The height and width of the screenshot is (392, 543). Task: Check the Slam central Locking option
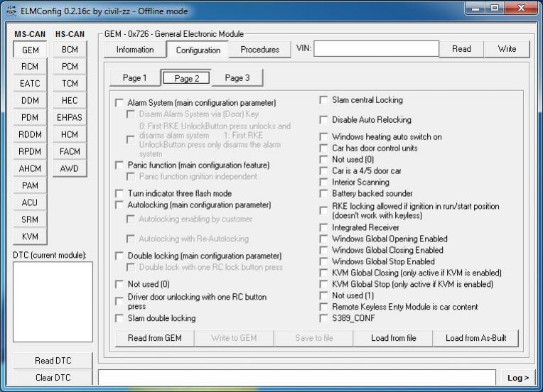[324, 100]
